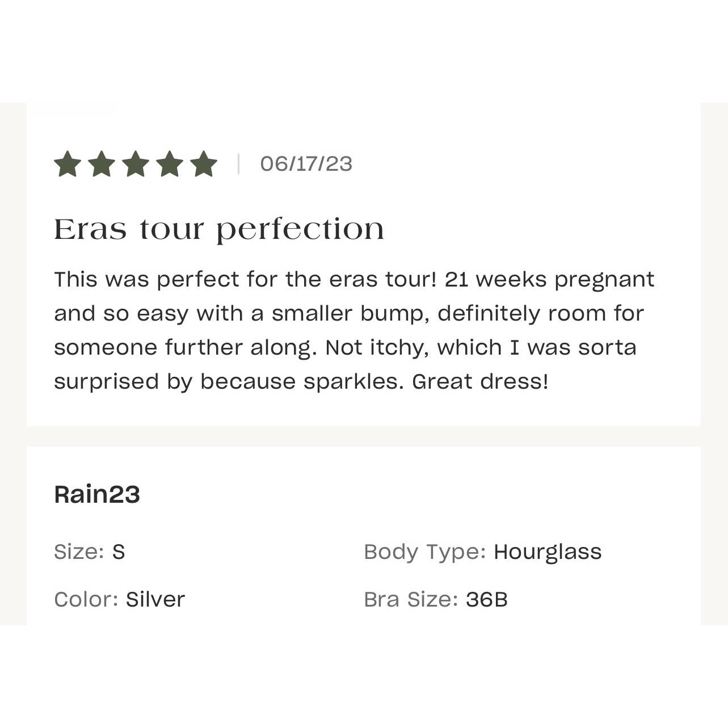Click the 'Bra Size:' label
The height and width of the screenshot is (728, 728).
pyautogui.click(x=411, y=599)
